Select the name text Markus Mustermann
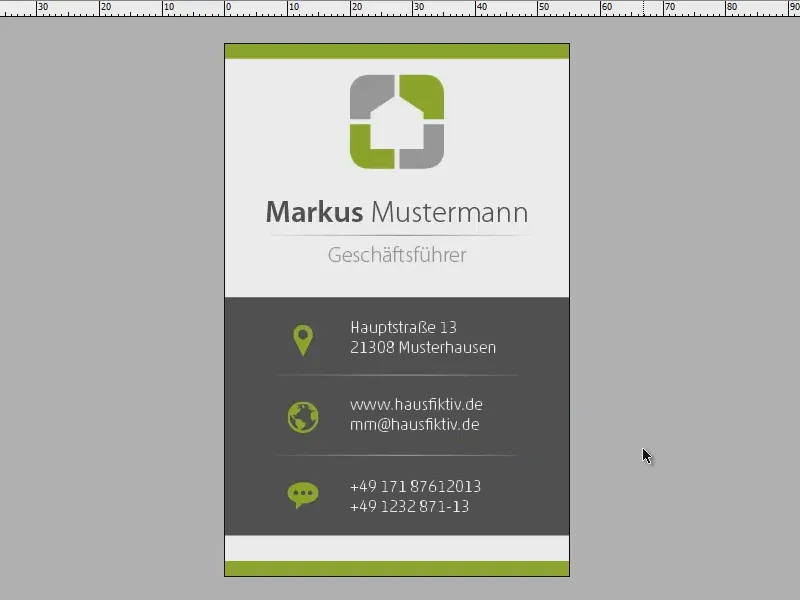Screen dimensions: 800x600 click(x=397, y=212)
